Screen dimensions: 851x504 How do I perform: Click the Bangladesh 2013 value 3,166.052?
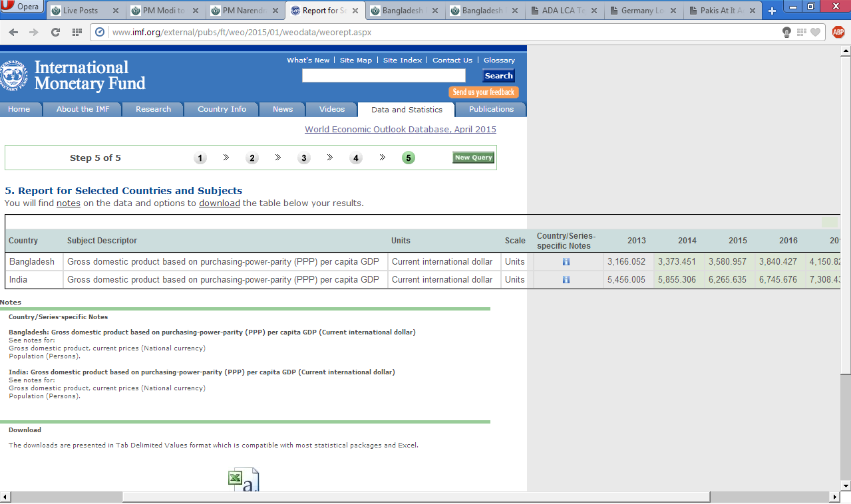[626, 262]
